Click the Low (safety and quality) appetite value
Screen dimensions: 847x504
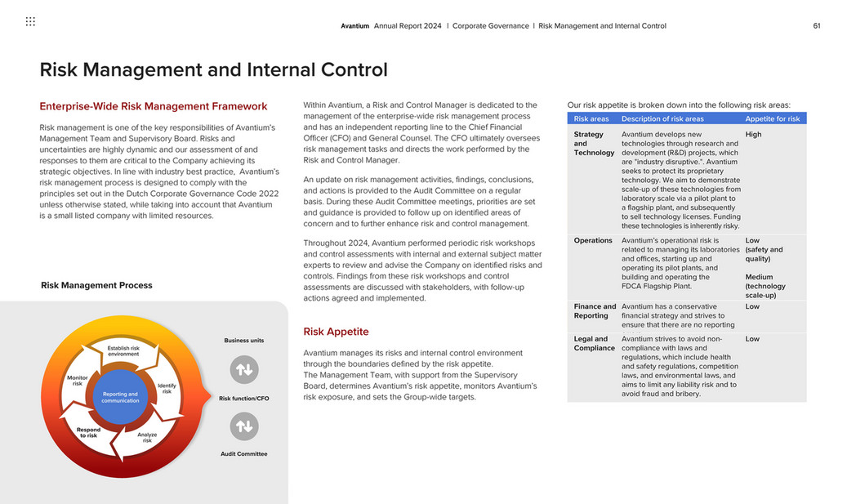(764, 250)
